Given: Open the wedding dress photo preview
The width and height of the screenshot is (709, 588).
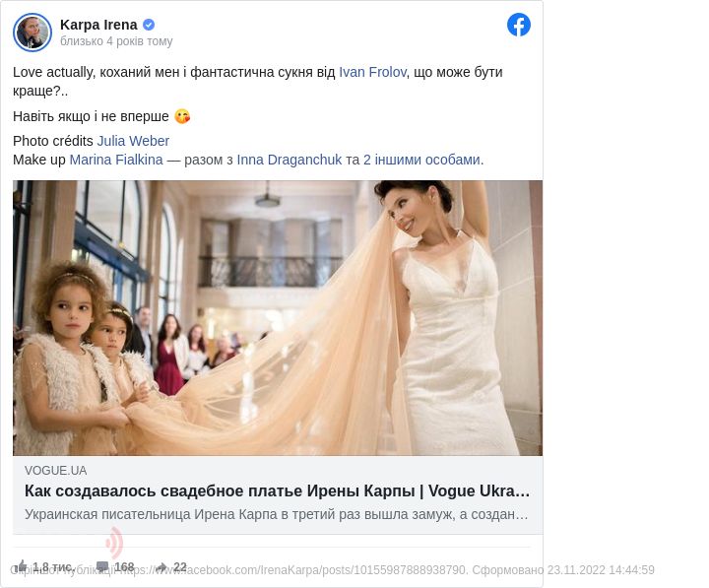Looking at the screenshot, I should pos(278,317).
